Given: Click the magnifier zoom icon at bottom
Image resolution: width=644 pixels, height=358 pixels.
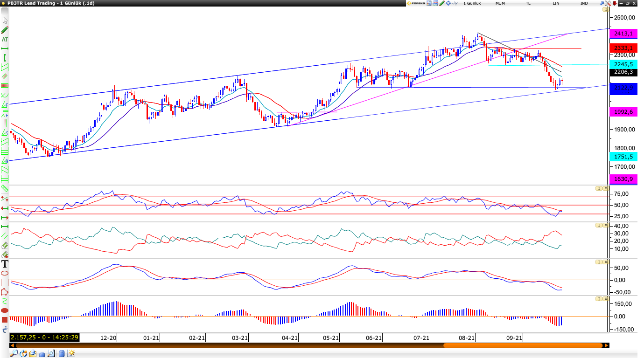Looking at the screenshot, I should click(x=14, y=353).
